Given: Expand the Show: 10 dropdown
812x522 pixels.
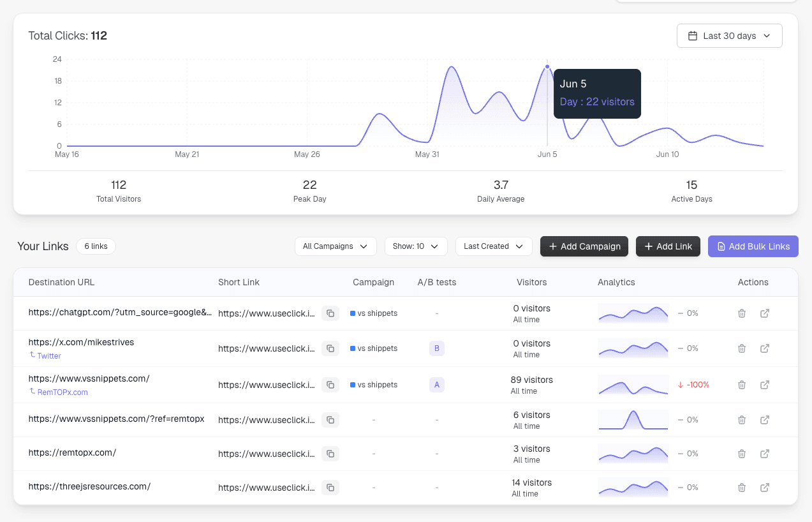Looking at the screenshot, I should pos(415,246).
